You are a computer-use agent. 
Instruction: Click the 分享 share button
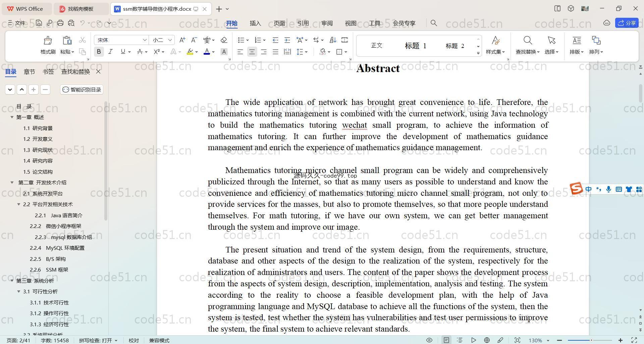(627, 23)
